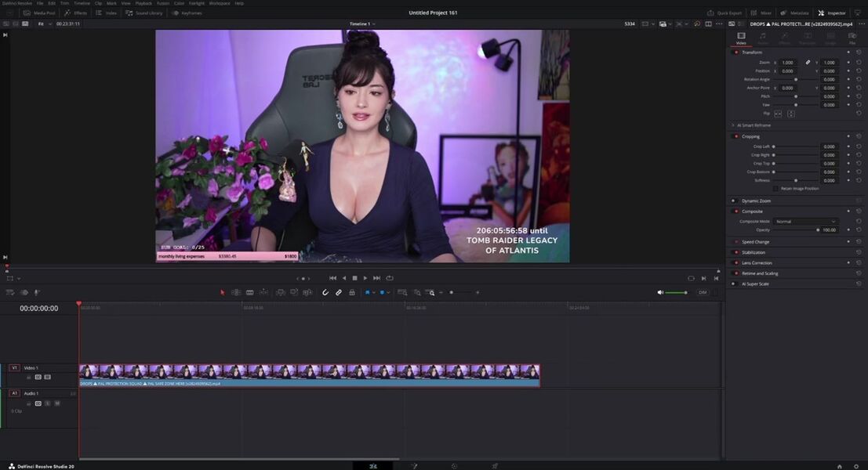The image size is (868, 470).
Task: Toggle timeline Snapping magnet icon
Action: (x=325, y=292)
